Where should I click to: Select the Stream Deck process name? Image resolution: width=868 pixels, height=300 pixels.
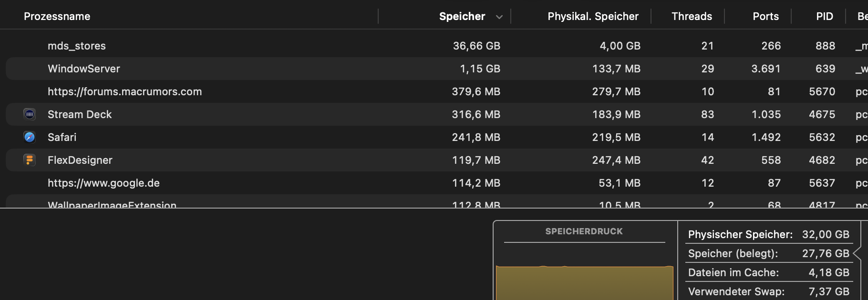pos(80,115)
